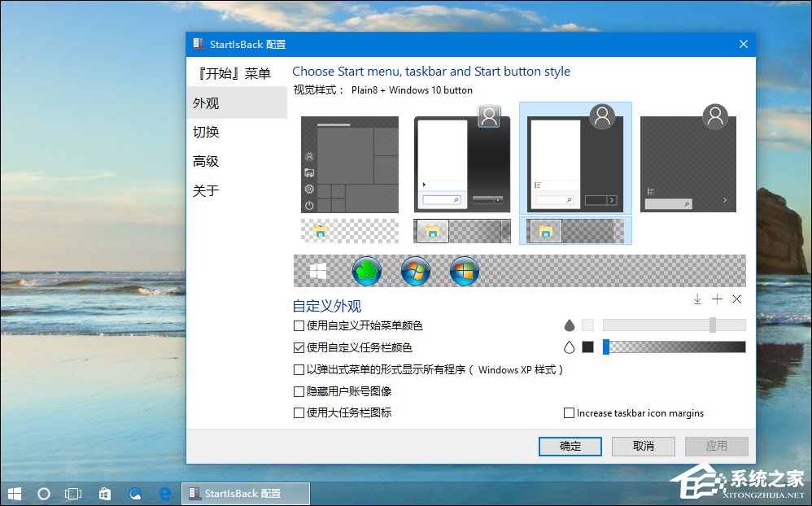This screenshot has width=812, height=506.
Task: Add a custom Start button with the green plus
Action: coord(717,299)
